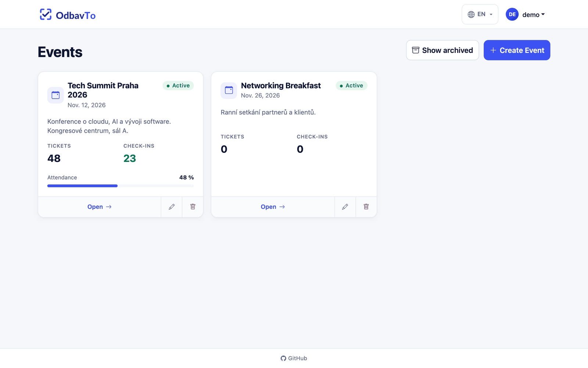Edit Tech Summit Praha with pencil icon
This screenshot has height=368, width=588.
tap(172, 207)
